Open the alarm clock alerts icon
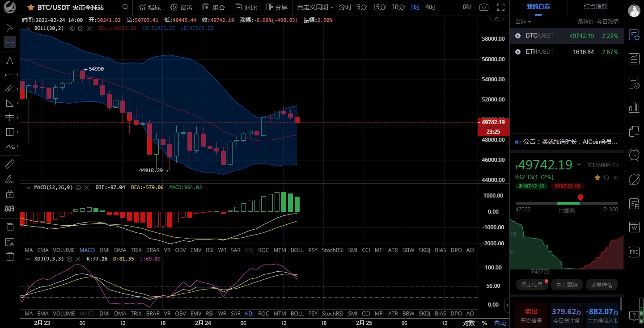Image resolution: width=644 pixels, height=328 pixels. [634, 155]
